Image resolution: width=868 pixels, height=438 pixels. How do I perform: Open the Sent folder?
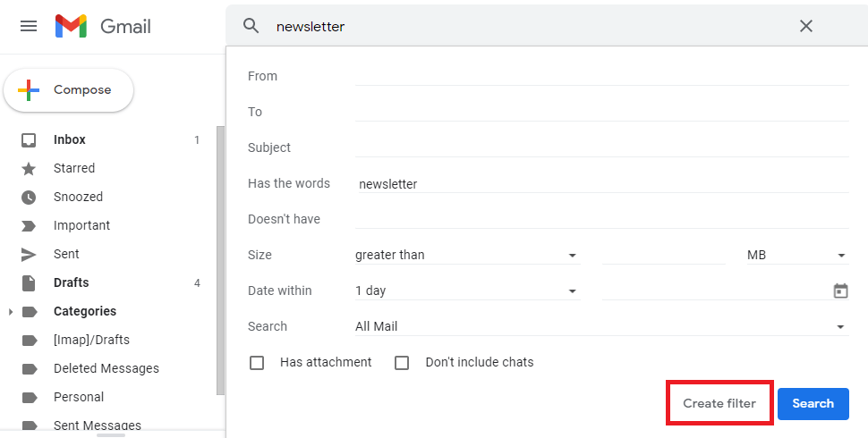pos(66,254)
